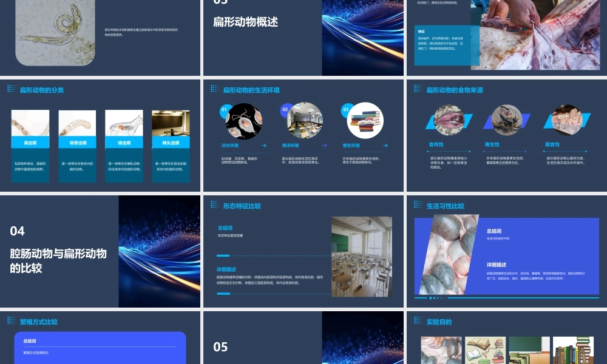Select the circular stacked books image
This screenshot has height=364, width=607.
[x=365, y=121]
